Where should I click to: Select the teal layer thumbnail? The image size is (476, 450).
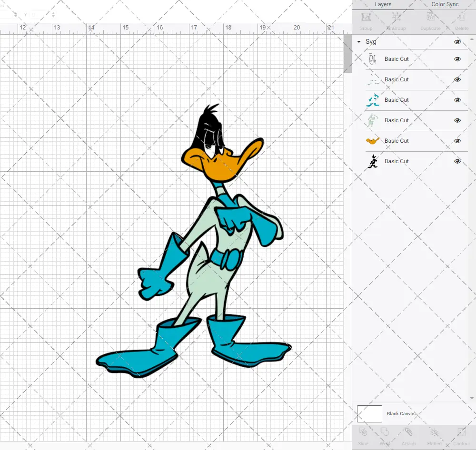coord(373,100)
